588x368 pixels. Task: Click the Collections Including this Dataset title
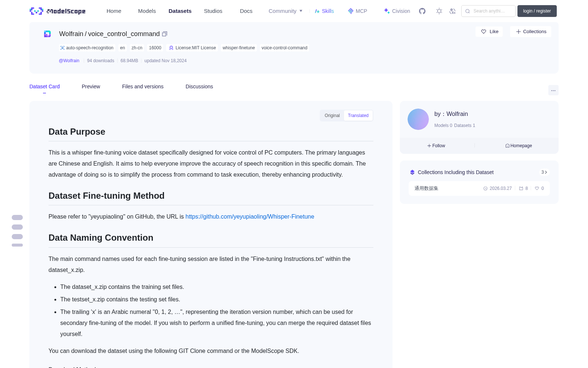point(456,172)
